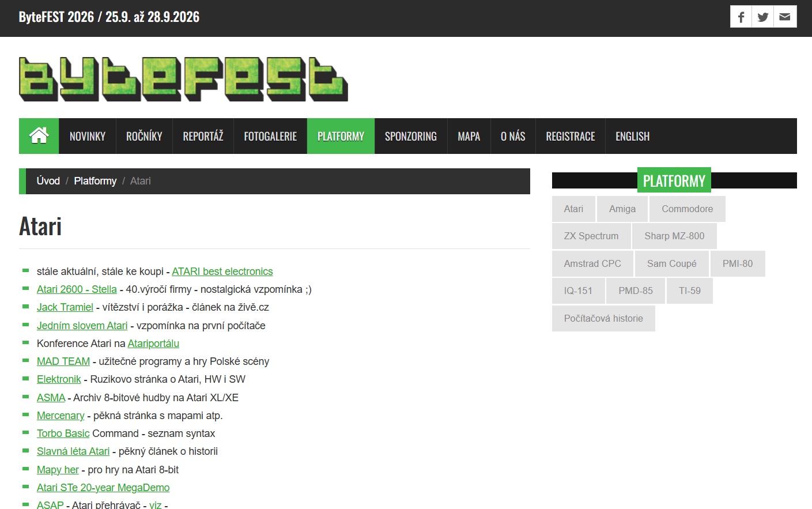Go to the home page via house icon
The image size is (812, 509).
point(39,136)
